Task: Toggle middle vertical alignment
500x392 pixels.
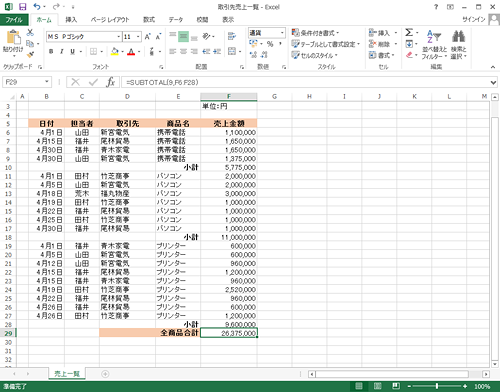Action: pyautogui.click(x=183, y=36)
